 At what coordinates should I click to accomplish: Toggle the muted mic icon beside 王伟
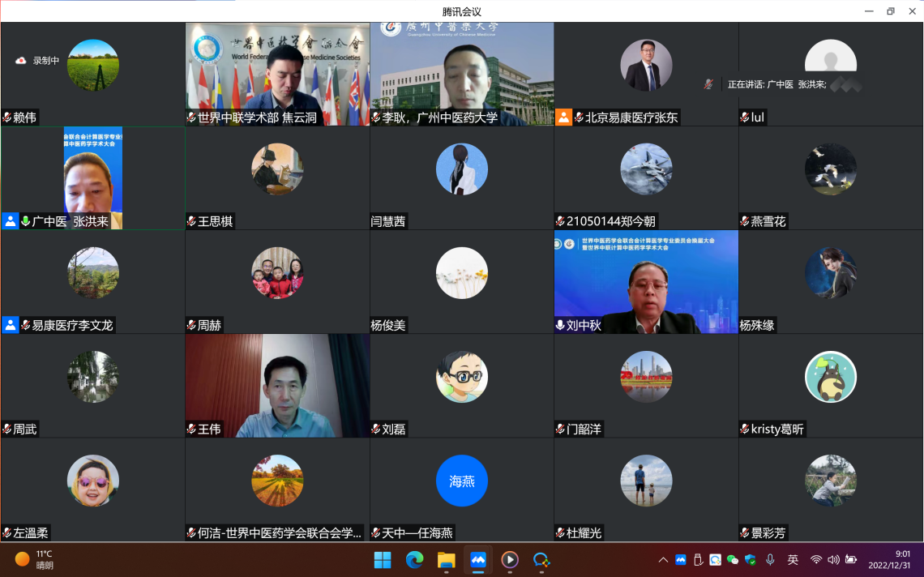coord(190,429)
